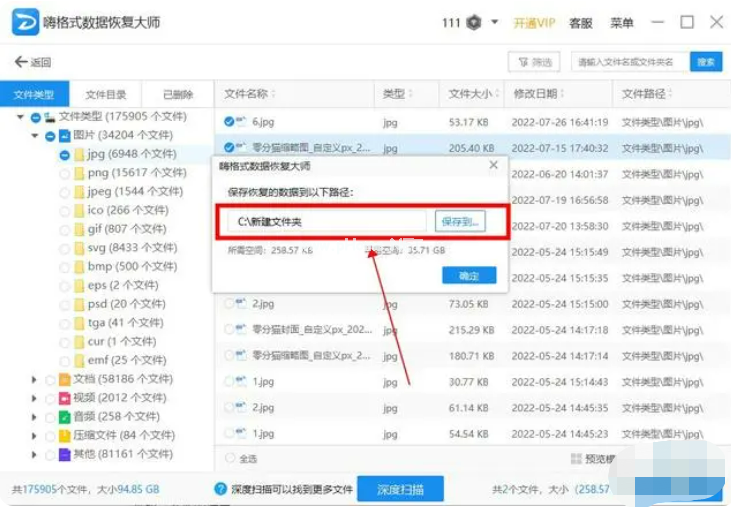Open the account hexagon badge icon

(474, 22)
